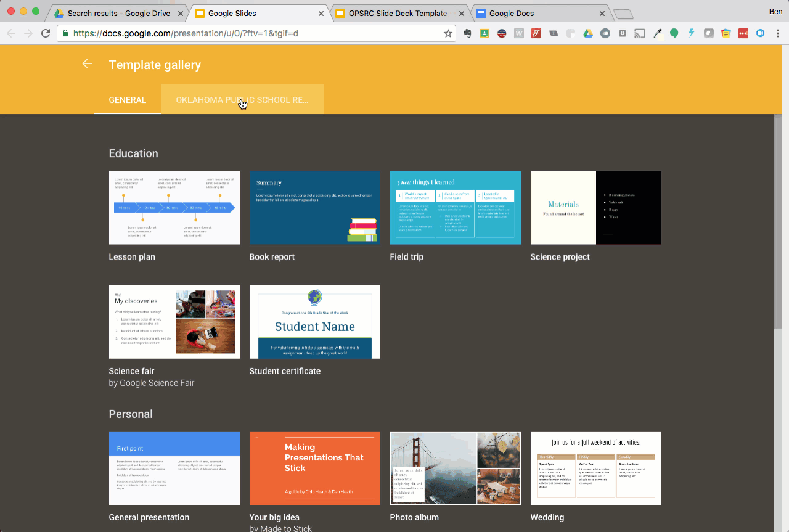Click the lightning bolt extension icon
The height and width of the screenshot is (532, 789).
pos(692,33)
